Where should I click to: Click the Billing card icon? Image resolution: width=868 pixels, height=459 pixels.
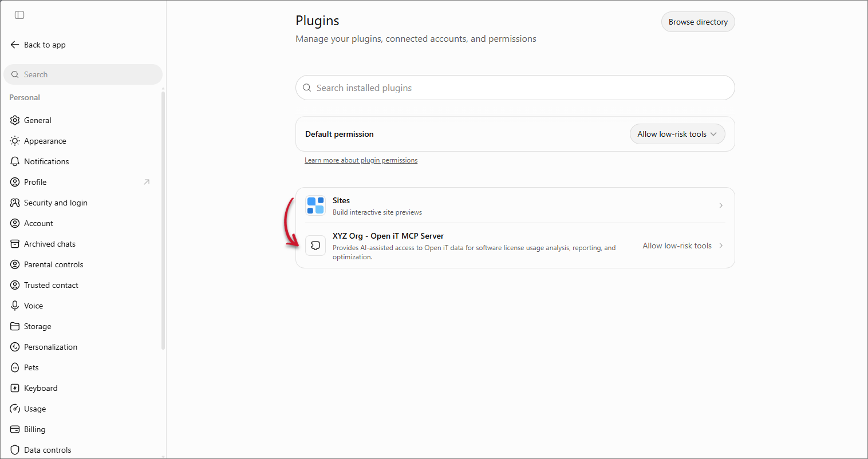coord(15,429)
